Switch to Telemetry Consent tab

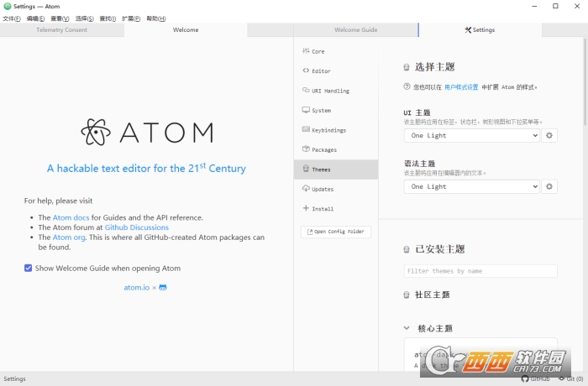[62, 29]
